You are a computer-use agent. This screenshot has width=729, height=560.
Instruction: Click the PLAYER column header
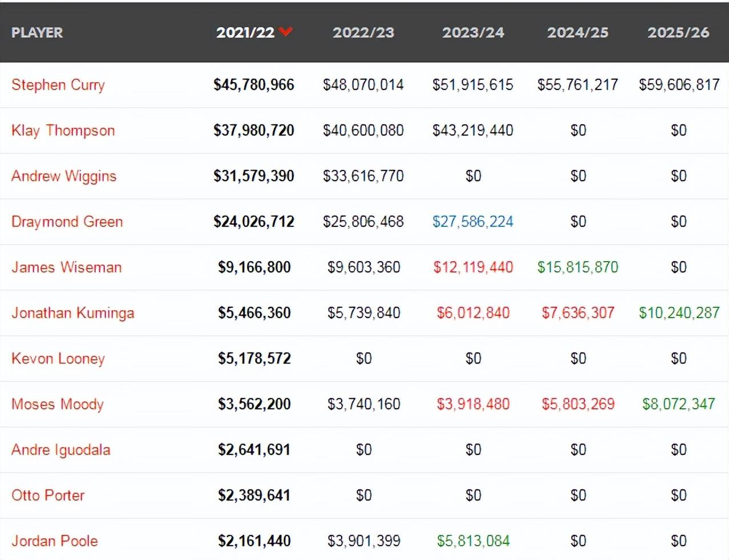37,33
